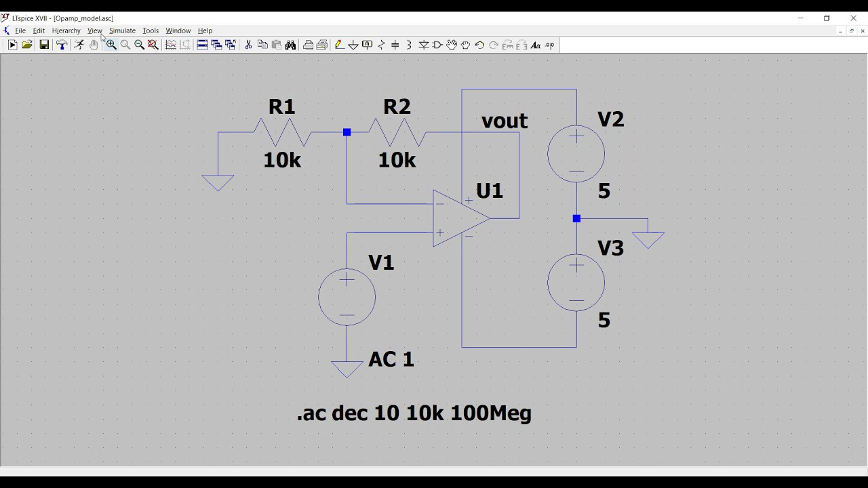868x488 pixels.
Task: Select the Mirror component tool
Action: click(x=521, y=45)
